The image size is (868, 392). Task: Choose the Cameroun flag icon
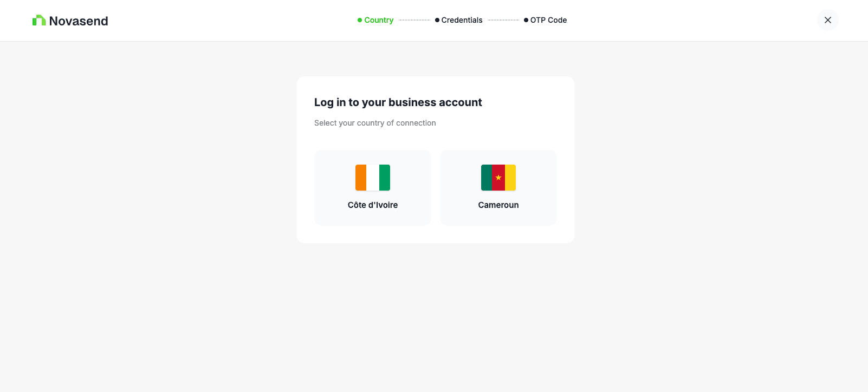point(498,178)
